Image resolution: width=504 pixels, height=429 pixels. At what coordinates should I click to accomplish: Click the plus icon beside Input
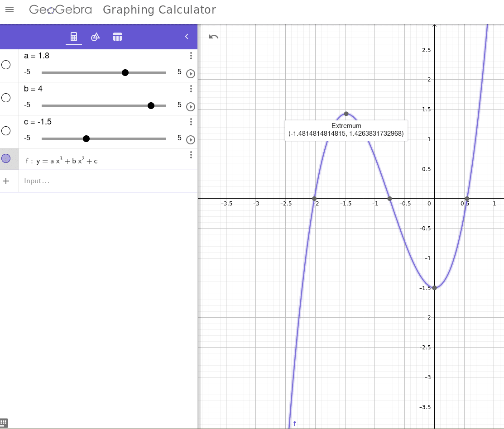(x=6, y=181)
